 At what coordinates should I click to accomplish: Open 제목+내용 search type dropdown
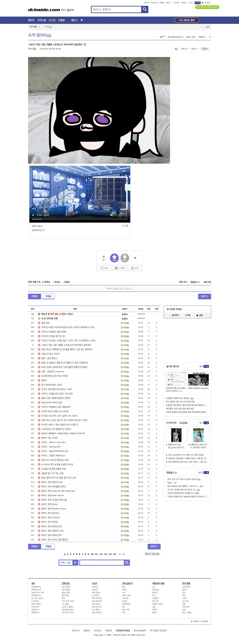(69, 562)
